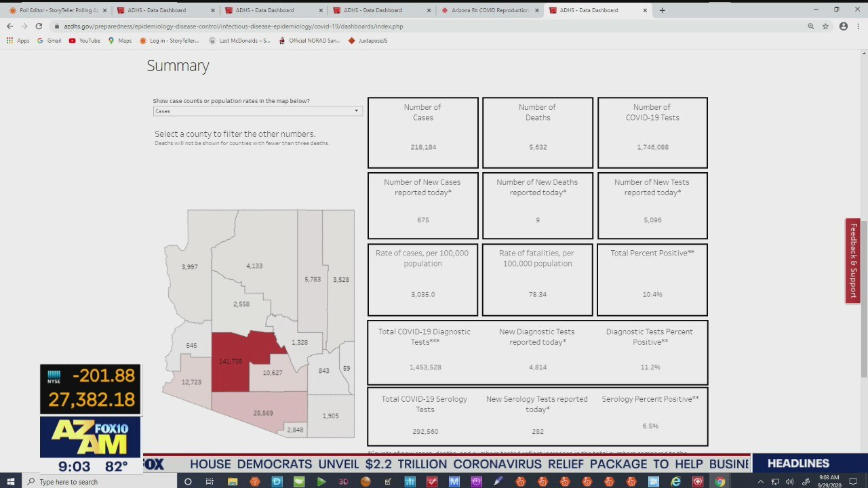Click the browser back arrow

point(9,26)
